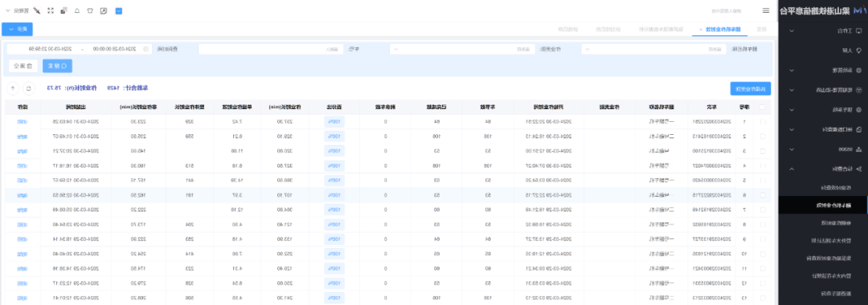The image size is (868, 305).
Task: Click the bell notification icon in header
Action: coord(76,10)
